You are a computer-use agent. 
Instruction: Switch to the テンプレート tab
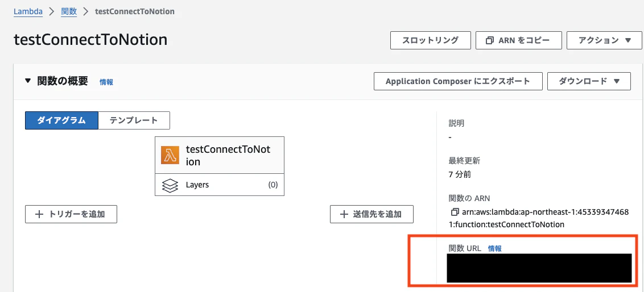coord(134,120)
